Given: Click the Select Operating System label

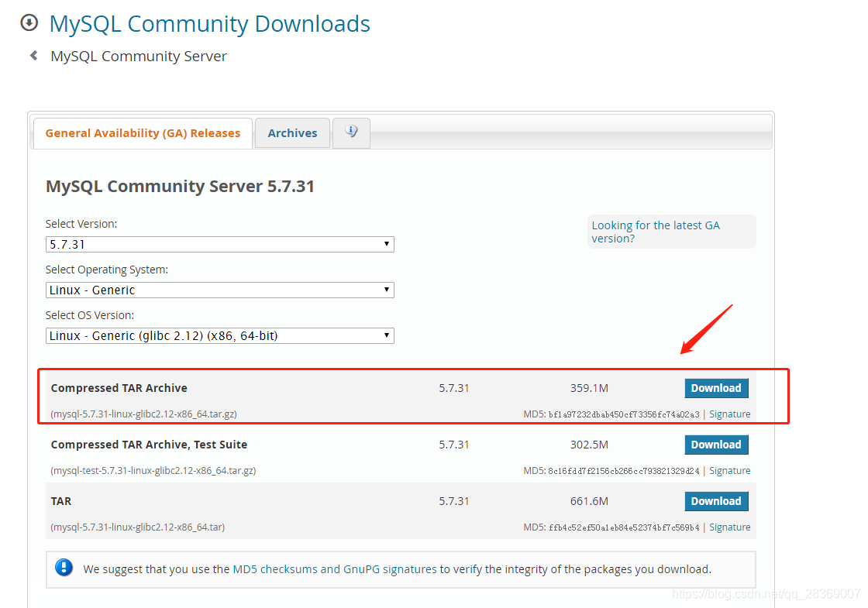Looking at the screenshot, I should click(x=107, y=270).
